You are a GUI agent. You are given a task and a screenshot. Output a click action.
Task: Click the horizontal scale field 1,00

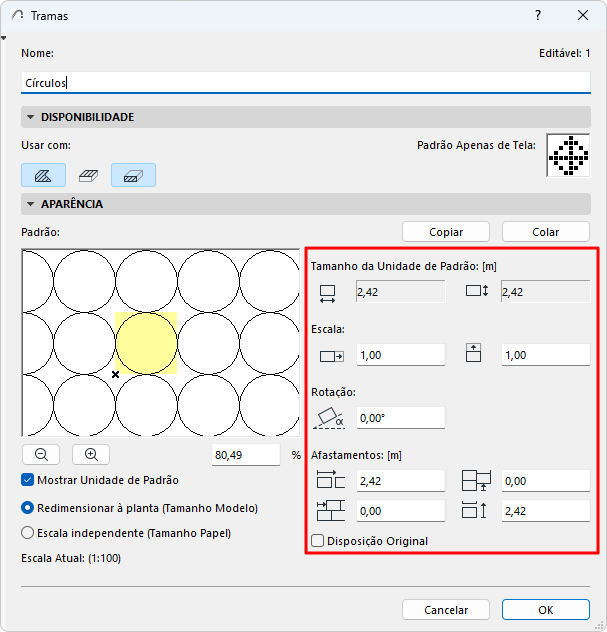[x=401, y=355]
